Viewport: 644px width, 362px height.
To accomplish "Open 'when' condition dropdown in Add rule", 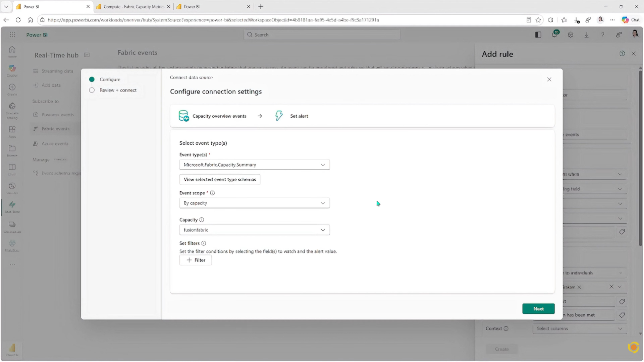I will [595, 174].
